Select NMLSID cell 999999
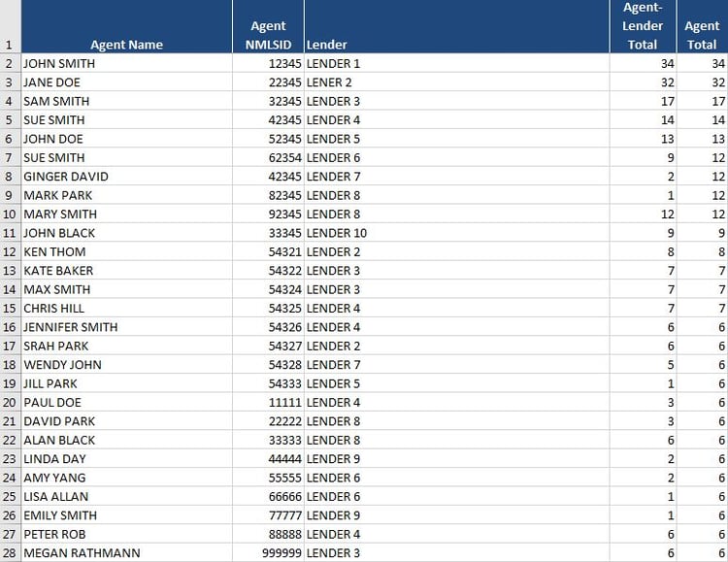The height and width of the screenshot is (562, 728). pos(268,552)
